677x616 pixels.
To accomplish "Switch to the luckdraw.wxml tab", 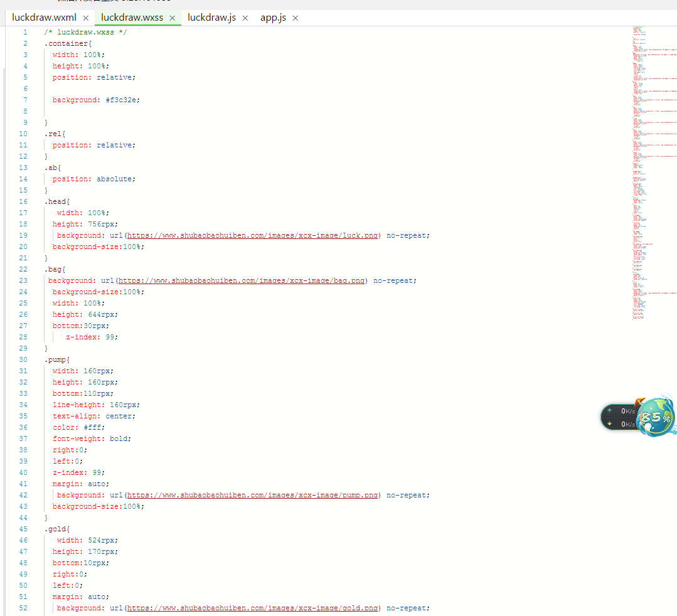I will coord(44,18).
